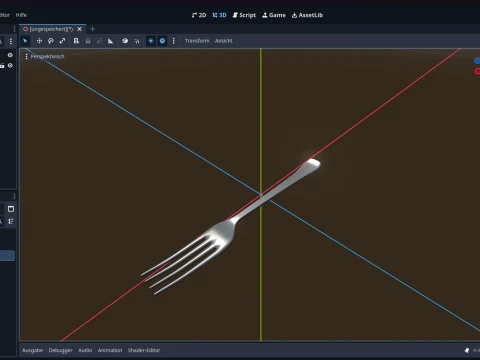
Task: Open the Transform menu
Action: pos(197,41)
